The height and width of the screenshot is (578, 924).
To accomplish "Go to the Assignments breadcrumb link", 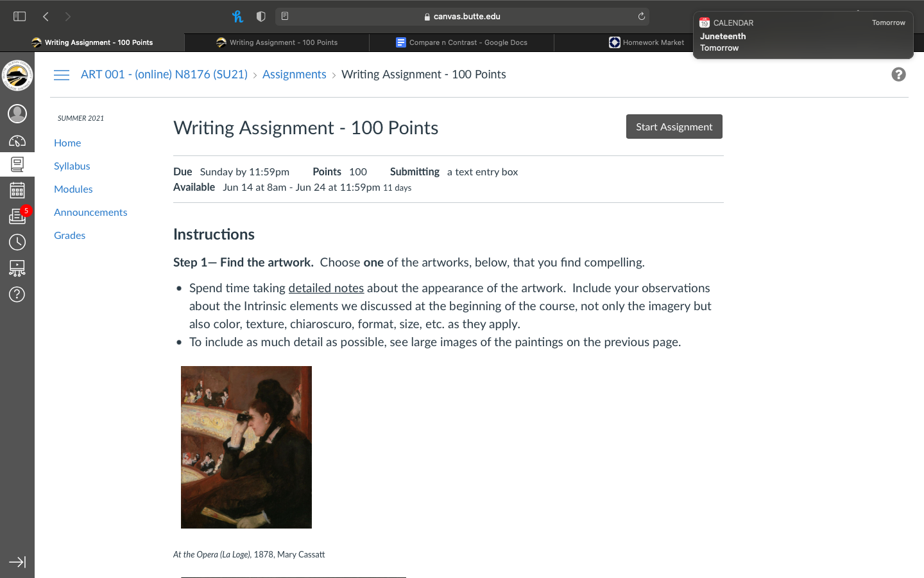I will [x=295, y=74].
